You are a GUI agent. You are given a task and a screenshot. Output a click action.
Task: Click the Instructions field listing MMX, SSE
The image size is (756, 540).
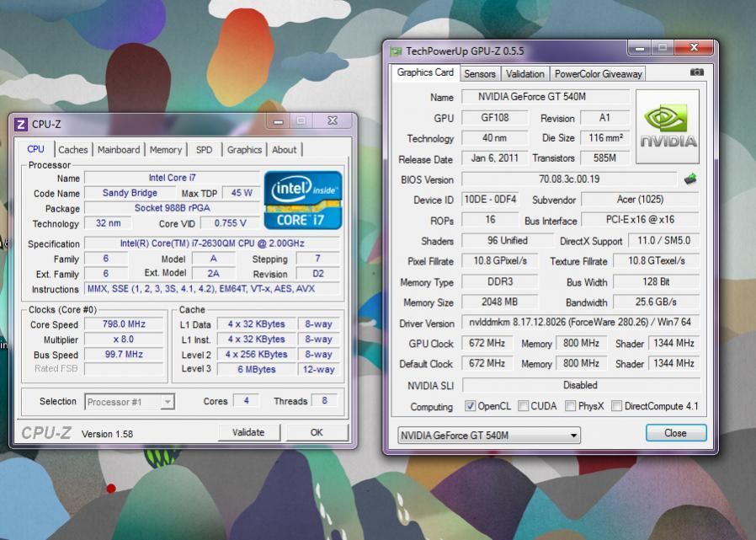[x=212, y=289]
